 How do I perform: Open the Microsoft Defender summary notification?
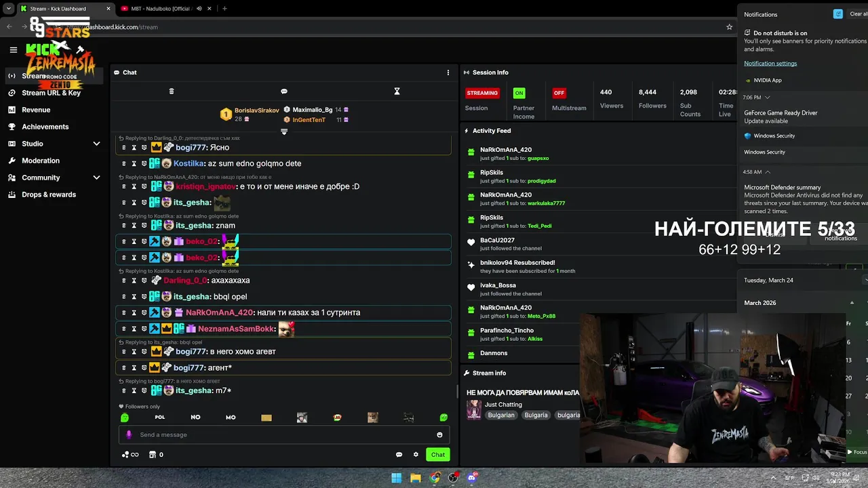tap(804, 199)
